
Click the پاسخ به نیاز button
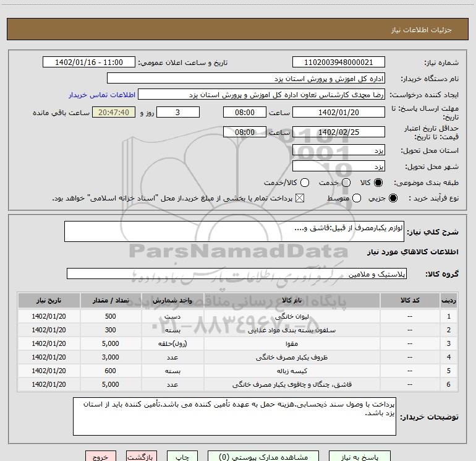click(x=359, y=457)
